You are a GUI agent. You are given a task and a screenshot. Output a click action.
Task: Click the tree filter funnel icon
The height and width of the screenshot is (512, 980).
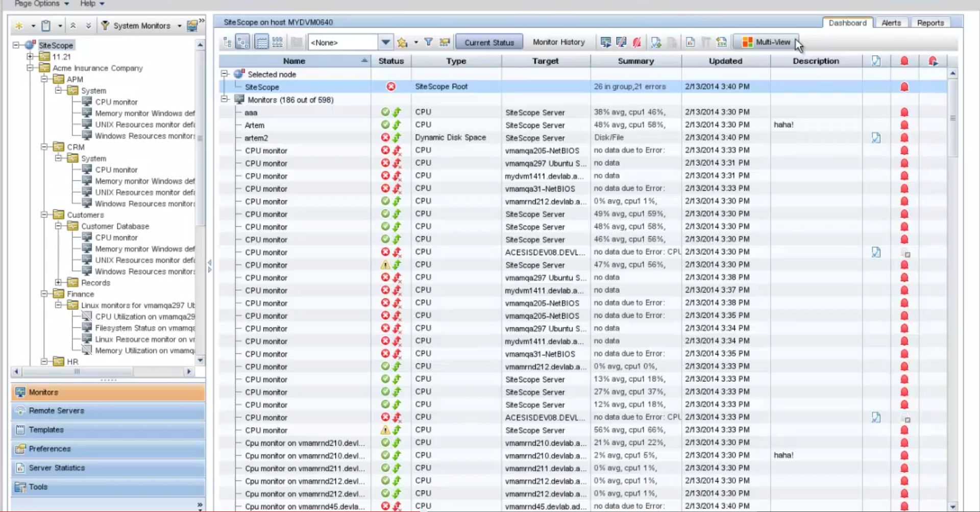tap(105, 26)
